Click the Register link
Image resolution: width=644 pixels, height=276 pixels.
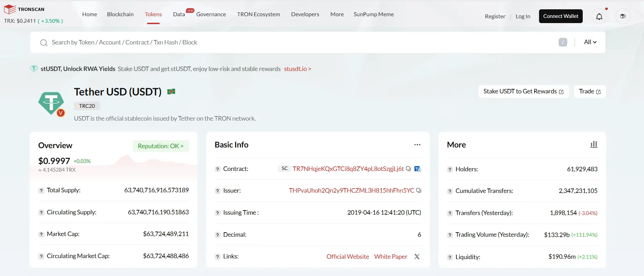tap(495, 16)
